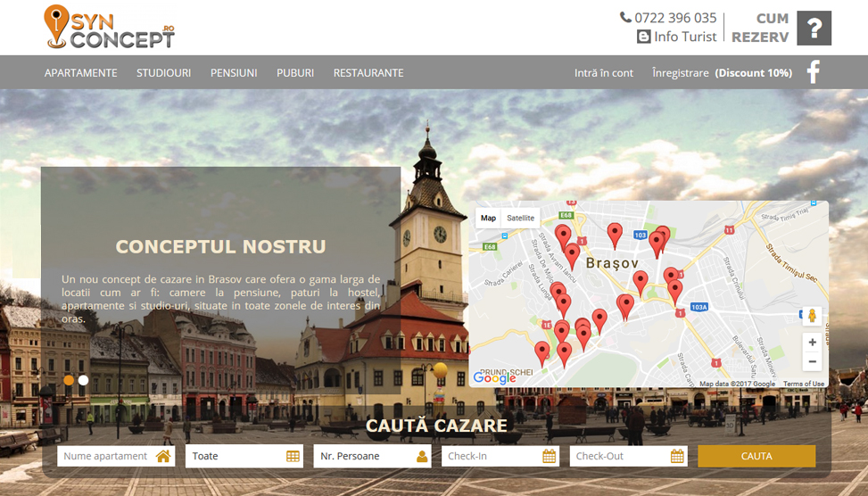Click the house icon in Nume apartament field
This screenshot has height=496, width=868.
click(163, 456)
